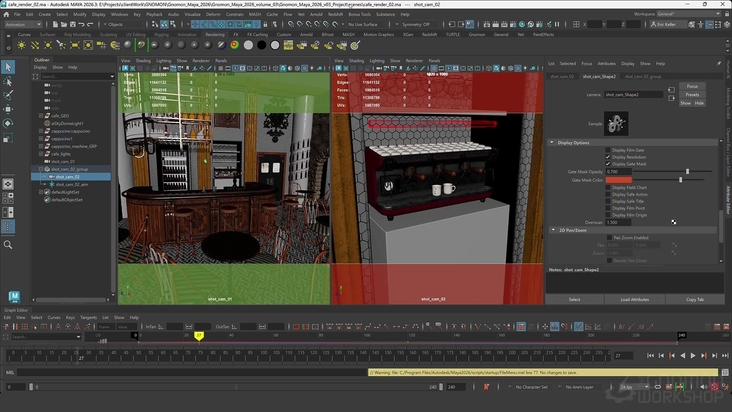Viewport: 732px width, 412px height.
Task: Open the Animation menu set dropdown
Action: click(27, 25)
